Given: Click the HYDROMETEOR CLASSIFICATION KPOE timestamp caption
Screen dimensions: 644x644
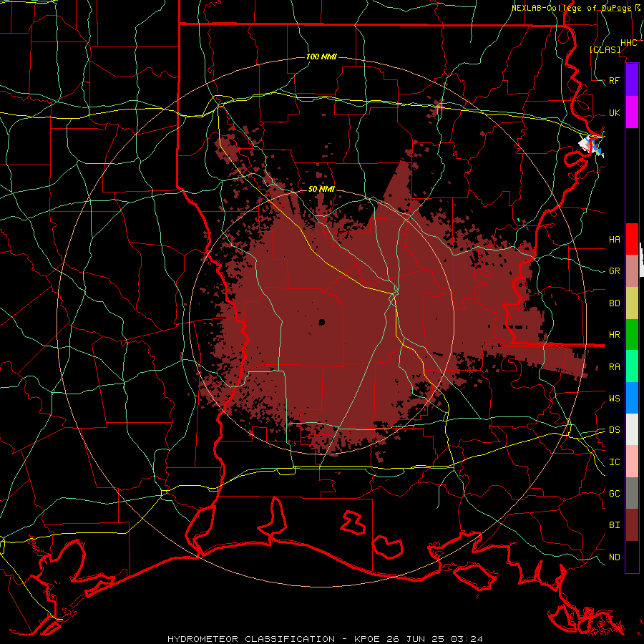Looking at the screenshot, I should (325, 639).
